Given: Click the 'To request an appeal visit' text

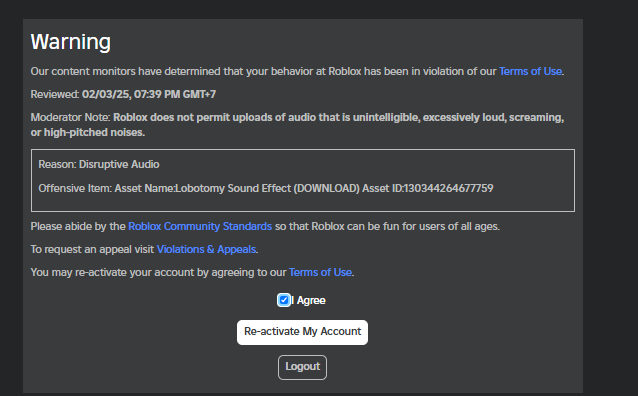Looking at the screenshot, I should (92, 249).
